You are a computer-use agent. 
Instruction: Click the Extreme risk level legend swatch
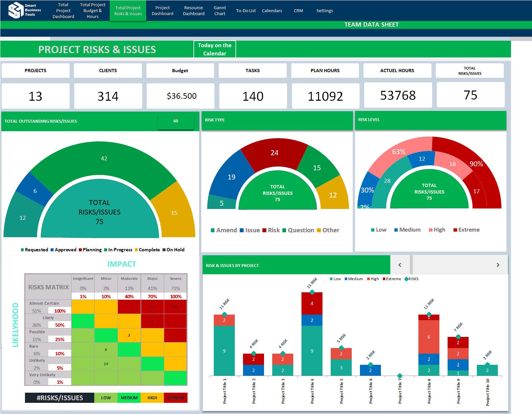coord(455,230)
